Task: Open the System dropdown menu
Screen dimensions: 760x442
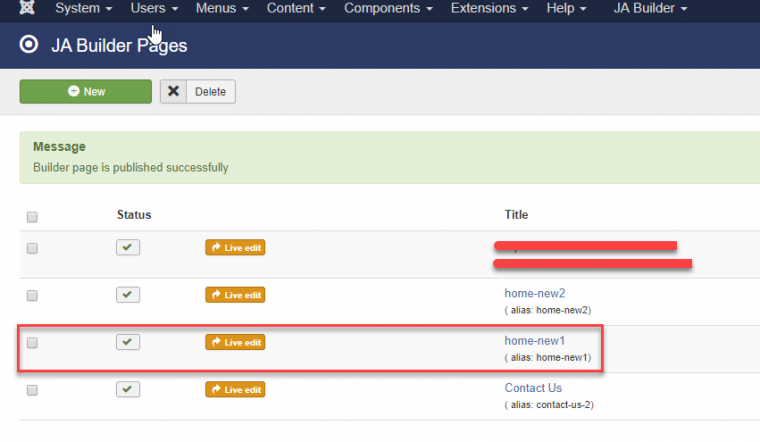Action: [x=83, y=9]
